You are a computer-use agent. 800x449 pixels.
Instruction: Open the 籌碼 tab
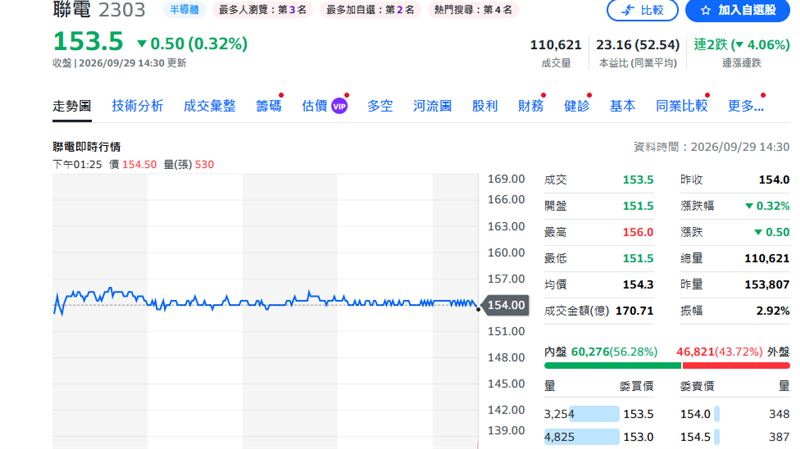(268, 106)
